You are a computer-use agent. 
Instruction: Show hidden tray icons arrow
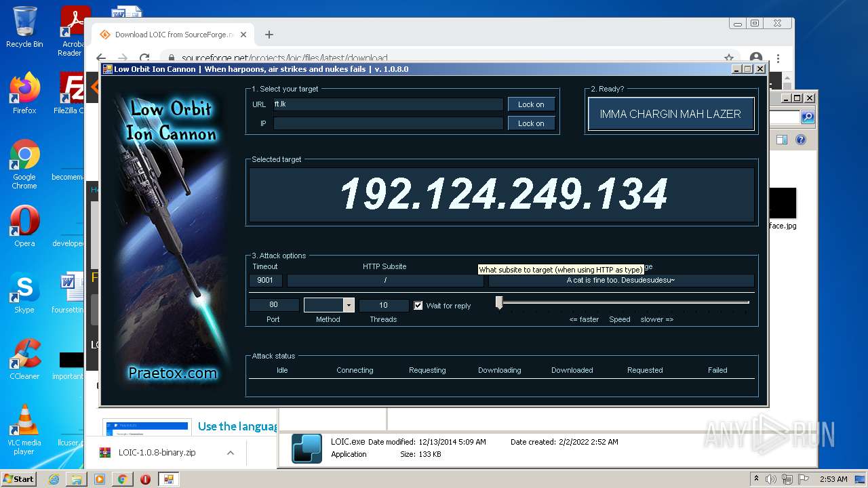(x=756, y=479)
